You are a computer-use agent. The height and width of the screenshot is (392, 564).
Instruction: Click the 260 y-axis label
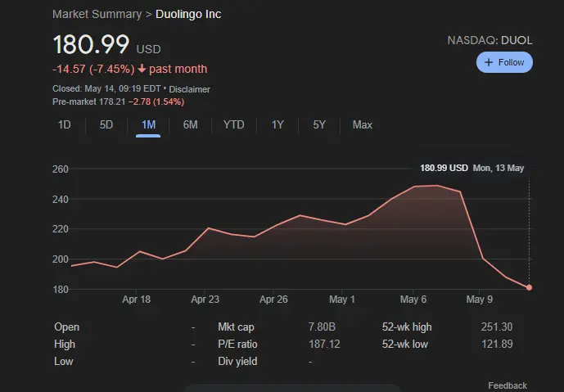60,169
